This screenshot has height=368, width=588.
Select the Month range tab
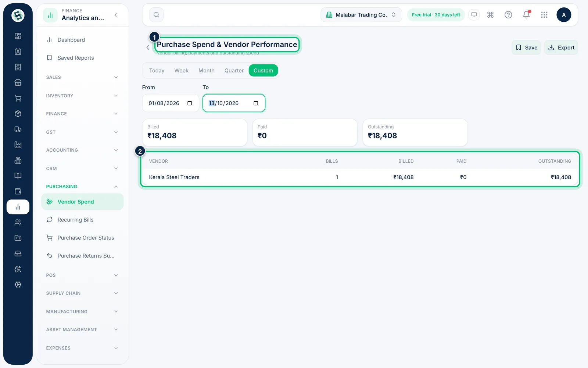[207, 70]
